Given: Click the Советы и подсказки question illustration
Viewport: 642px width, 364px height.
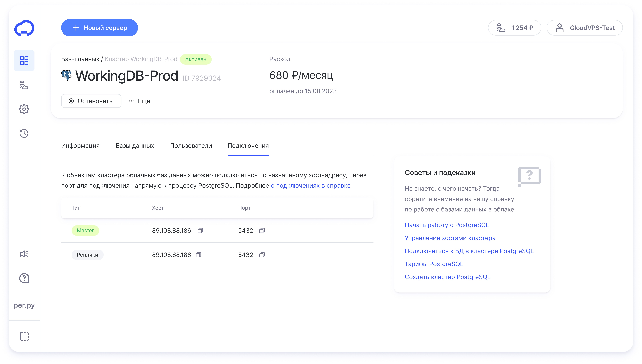Looking at the screenshot, I should click(529, 176).
